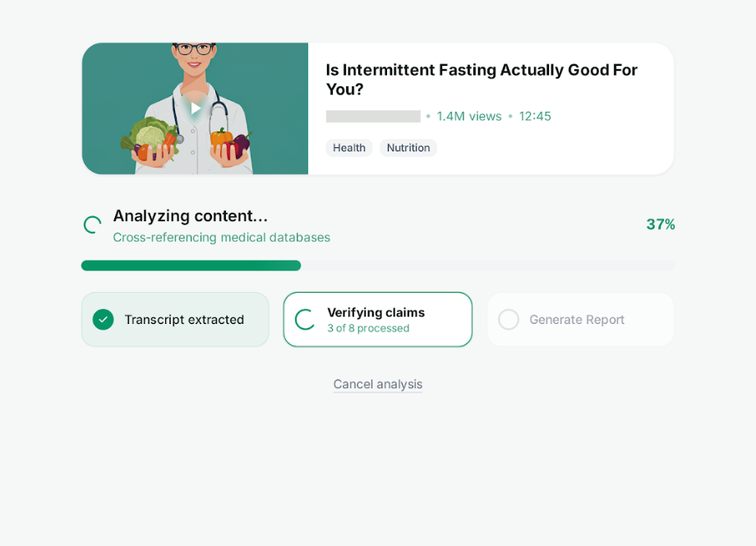Click the 1.4M views counter
756x546 pixels.
(x=469, y=116)
